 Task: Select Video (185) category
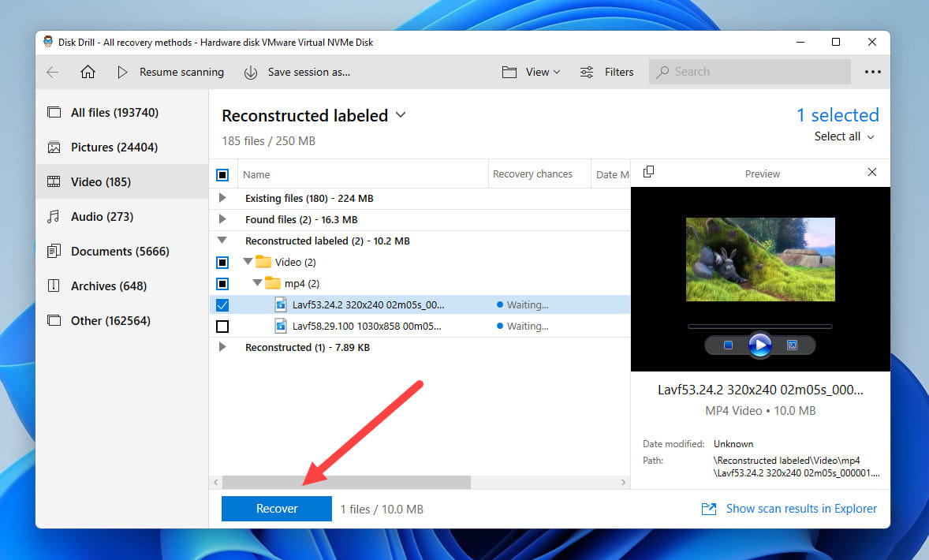coord(121,182)
